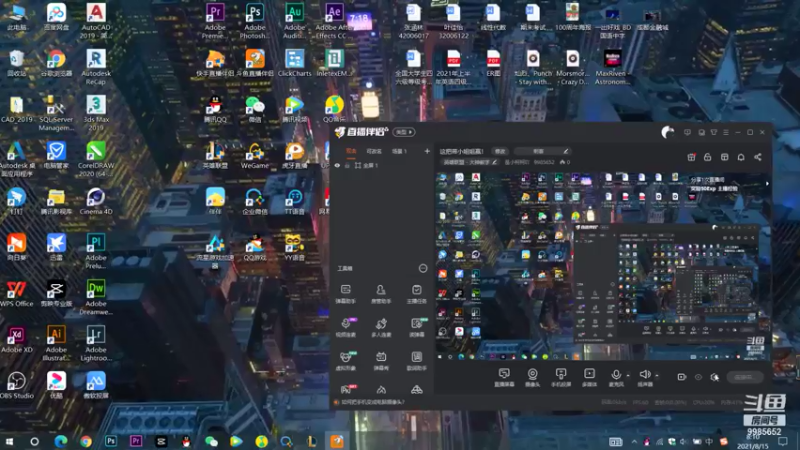Click the padlock icon in right toolbar
Viewport: 800px width, 450px height.
click(708, 157)
